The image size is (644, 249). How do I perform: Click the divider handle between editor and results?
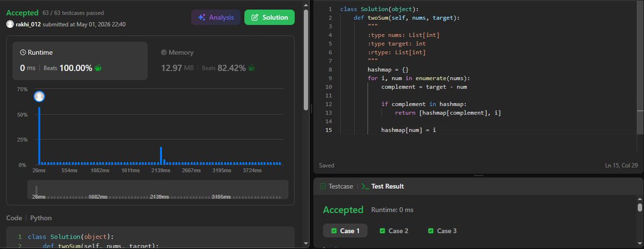point(479,176)
